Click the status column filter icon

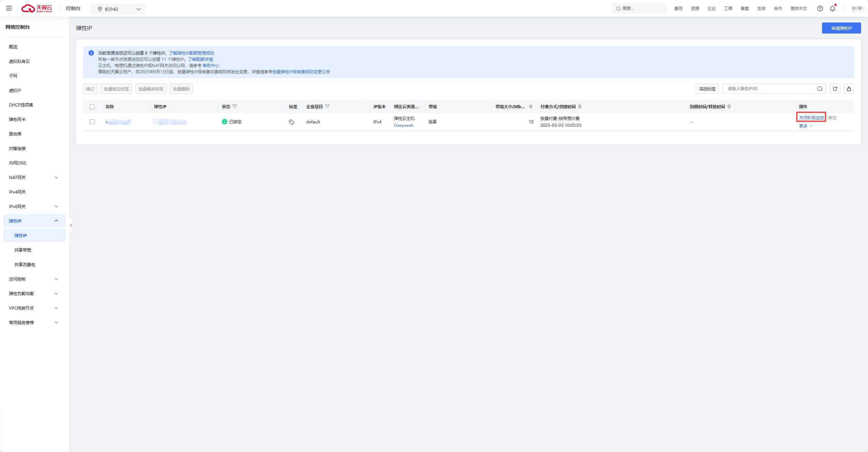click(x=235, y=106)
